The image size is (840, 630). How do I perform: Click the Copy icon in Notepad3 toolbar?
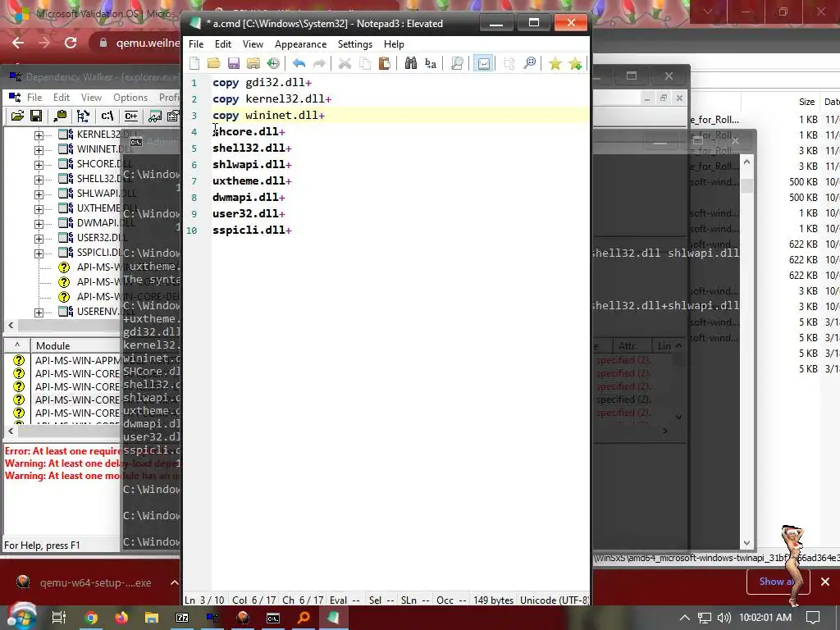365,64
